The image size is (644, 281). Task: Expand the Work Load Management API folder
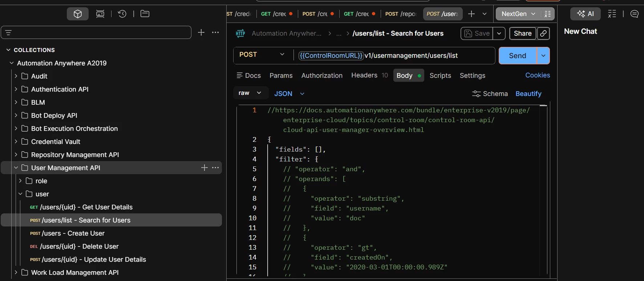16,272
